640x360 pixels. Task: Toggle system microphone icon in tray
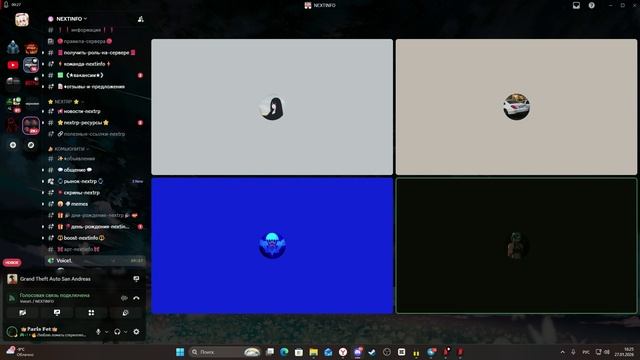[x=573, y=352]
